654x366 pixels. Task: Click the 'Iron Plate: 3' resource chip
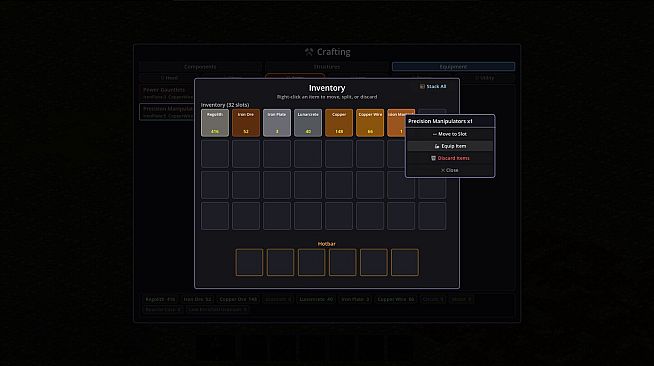(355, 299)
